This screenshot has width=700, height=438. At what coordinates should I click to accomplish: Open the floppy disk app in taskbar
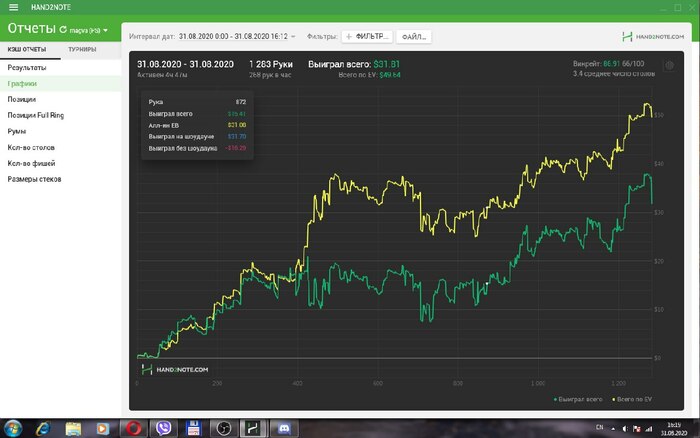[x=193, y=429]
